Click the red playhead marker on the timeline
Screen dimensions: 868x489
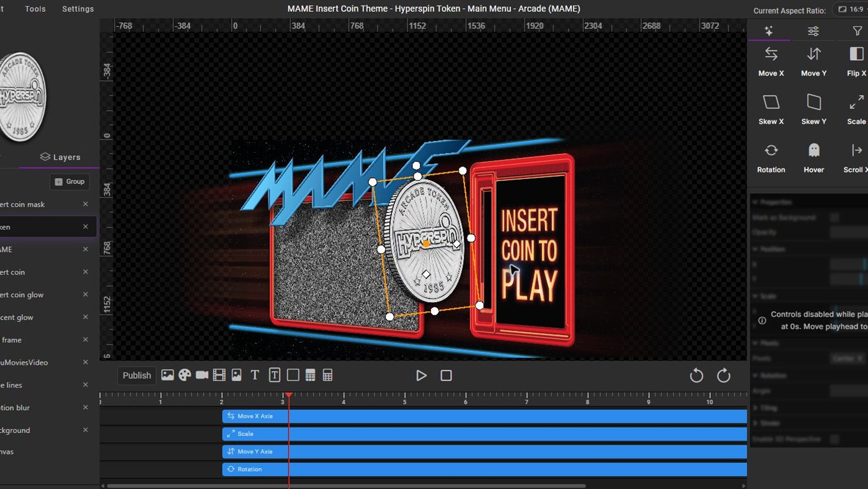tap(288, 395)
